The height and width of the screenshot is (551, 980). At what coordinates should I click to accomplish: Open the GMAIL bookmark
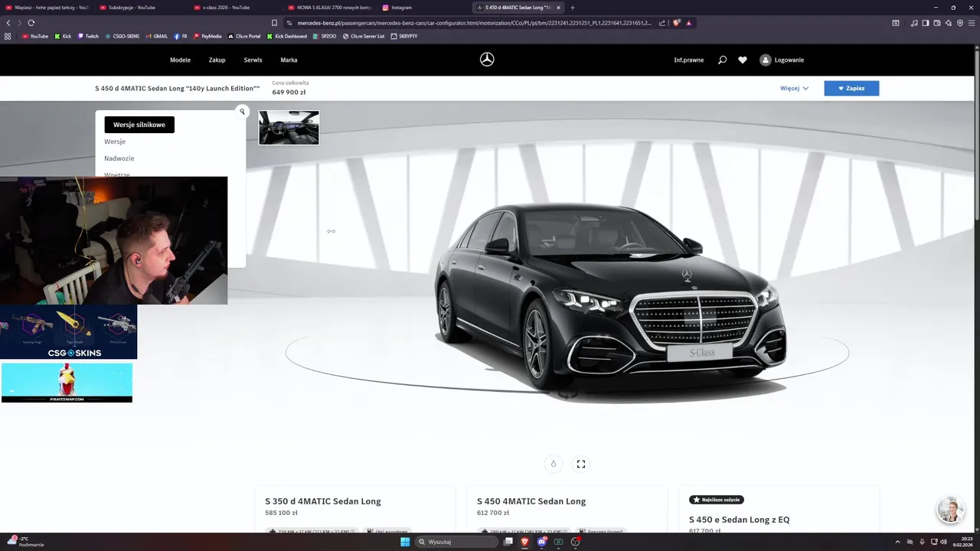[x=157, y=36]
